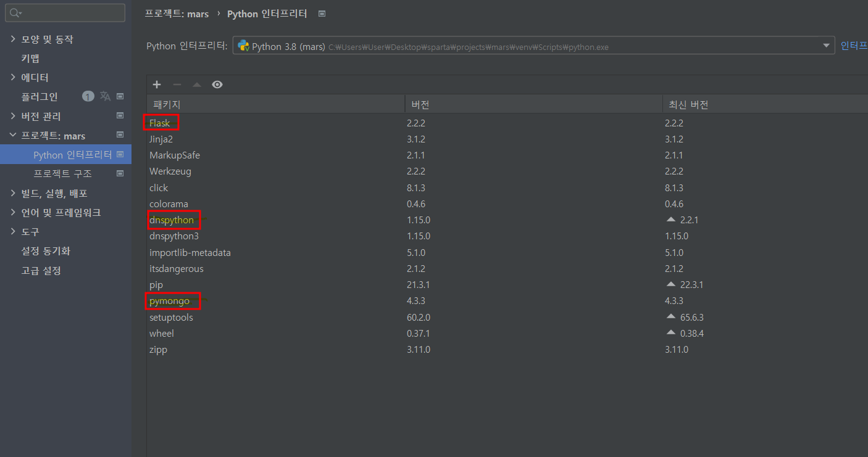Click pymongo's latest version cell 4.3.3
This screenshot has height=457, width=868.
point(674,301)
